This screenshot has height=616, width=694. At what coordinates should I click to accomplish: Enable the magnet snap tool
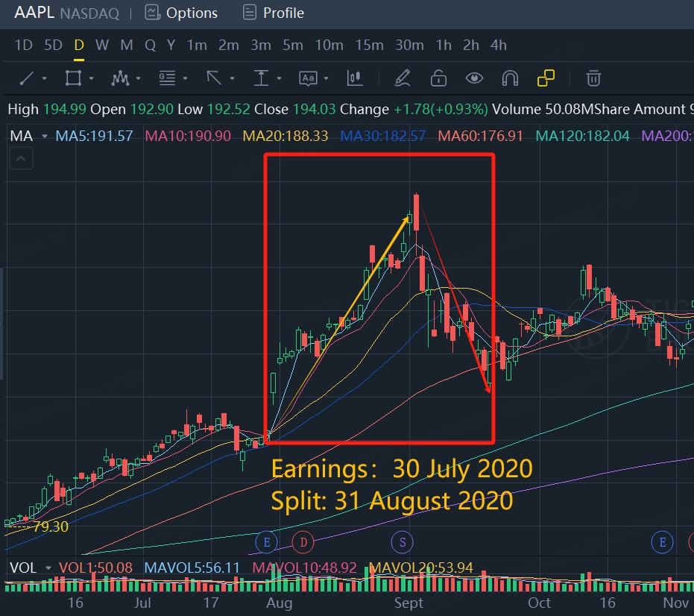(510, 78)
